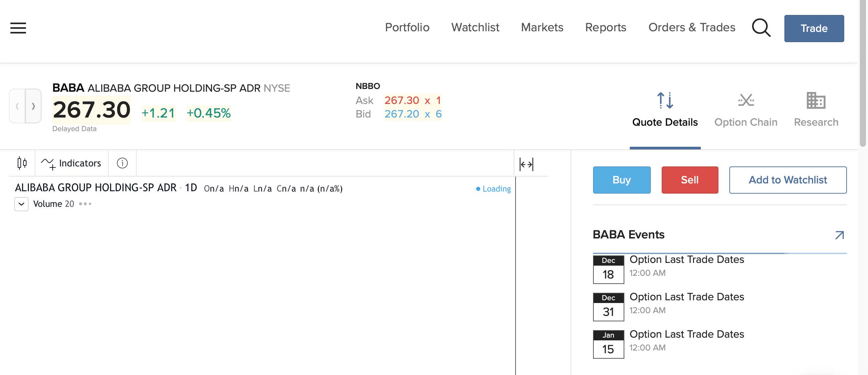Switch to the Option Chain tab

(x=746, y=110)
